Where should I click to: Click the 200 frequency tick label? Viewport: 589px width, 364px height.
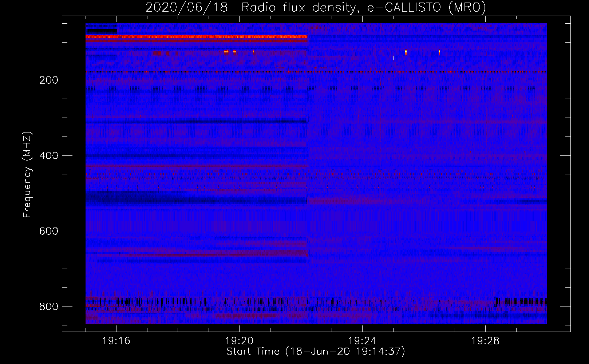click(x=49, y=80)
